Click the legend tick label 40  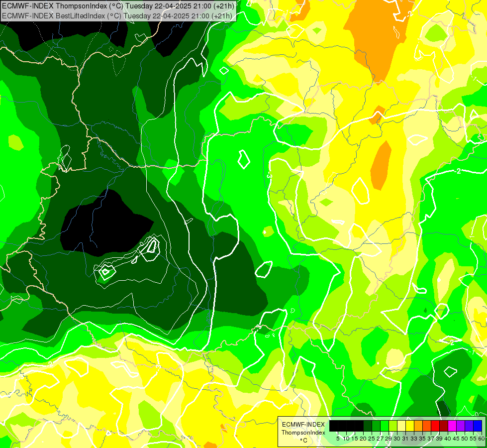tap(448, 439)
